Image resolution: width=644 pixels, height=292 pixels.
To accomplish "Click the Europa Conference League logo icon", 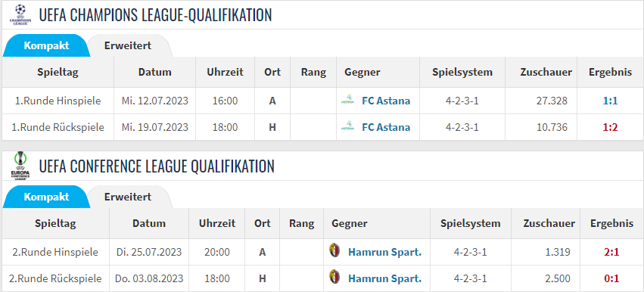I will point(20,166).
